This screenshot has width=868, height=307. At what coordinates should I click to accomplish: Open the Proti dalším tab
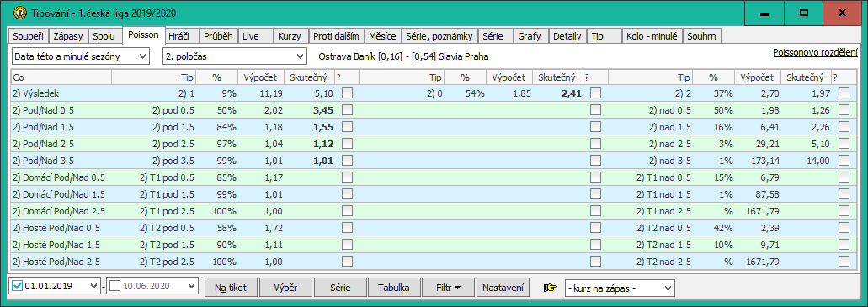[336, 36]
